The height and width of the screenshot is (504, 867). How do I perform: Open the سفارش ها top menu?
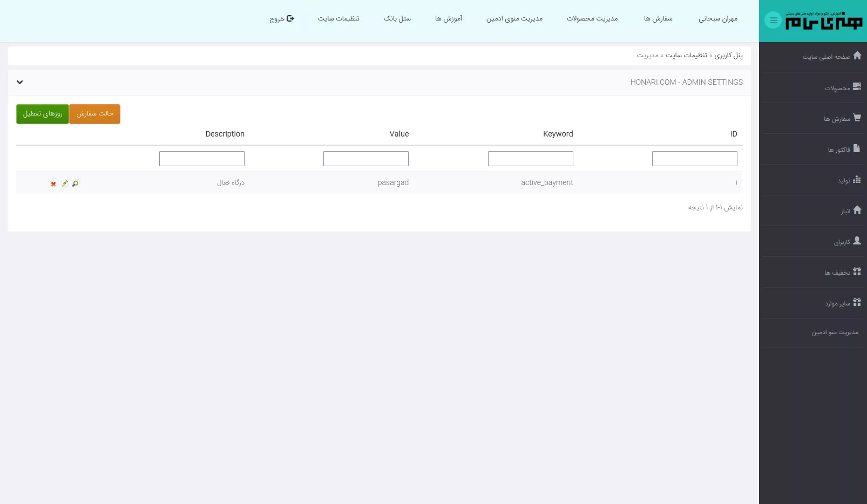coord(658,19)
